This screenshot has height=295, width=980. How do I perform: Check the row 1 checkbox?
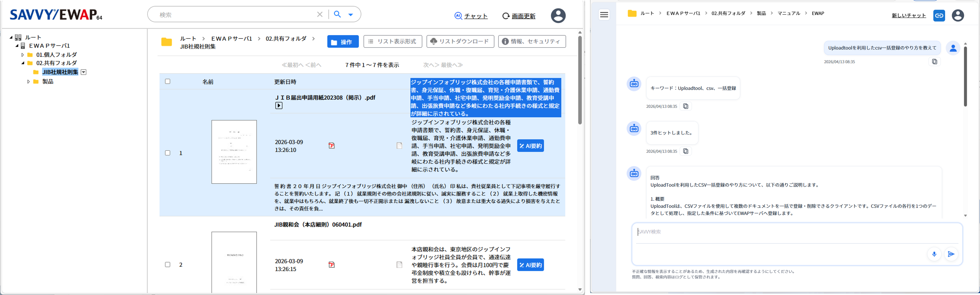click(x=167, y=153)
